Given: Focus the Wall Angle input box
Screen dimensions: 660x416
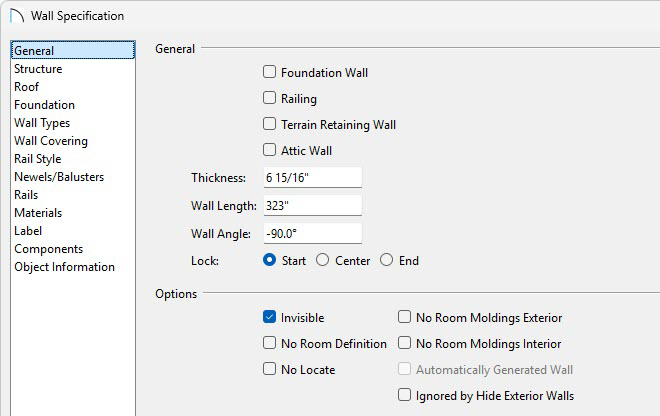Looking at the screenshot, I should 311,233.
